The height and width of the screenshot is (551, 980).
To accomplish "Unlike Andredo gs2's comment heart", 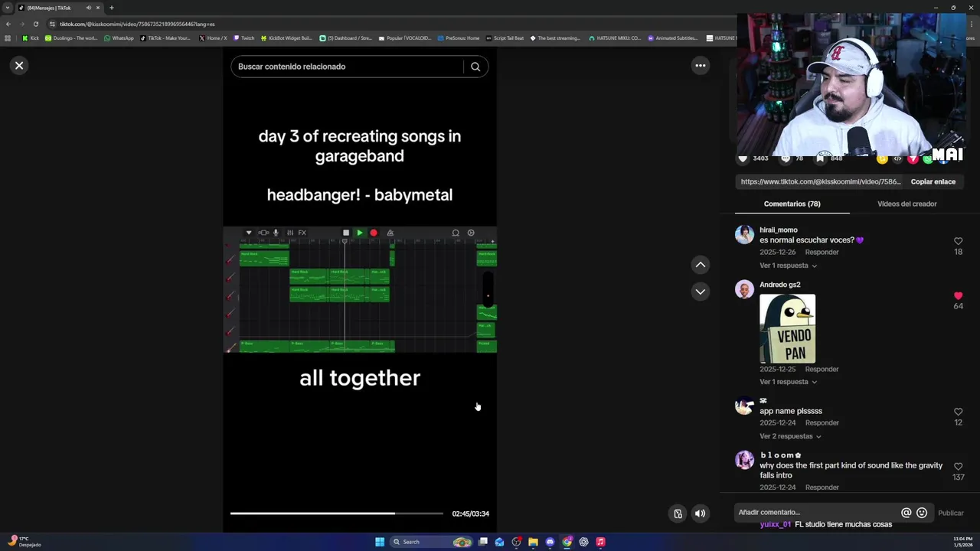I will pos(958,296).
